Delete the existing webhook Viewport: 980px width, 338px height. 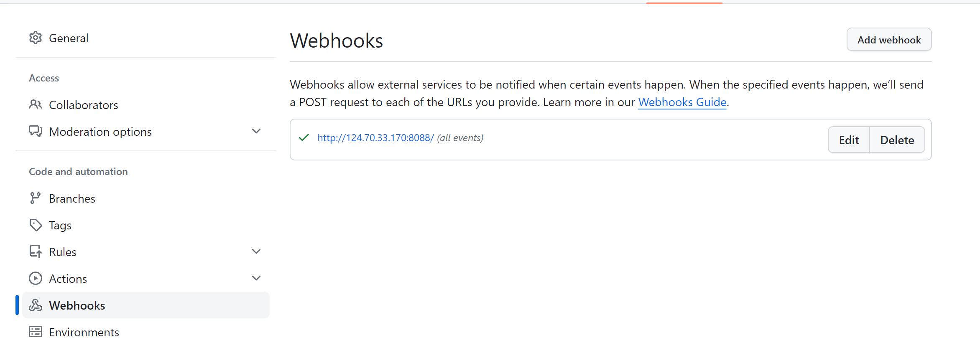(897, 140)
